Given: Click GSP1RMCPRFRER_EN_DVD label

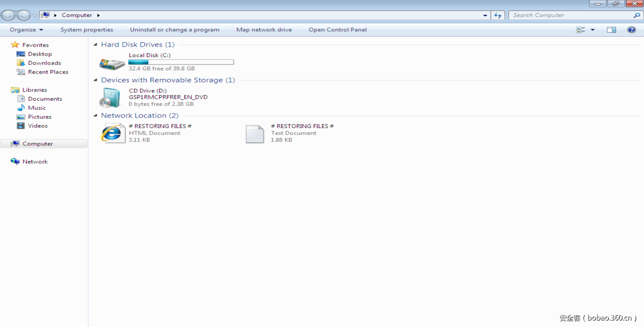Looking at the screenshot, I should tap(168, 97).
